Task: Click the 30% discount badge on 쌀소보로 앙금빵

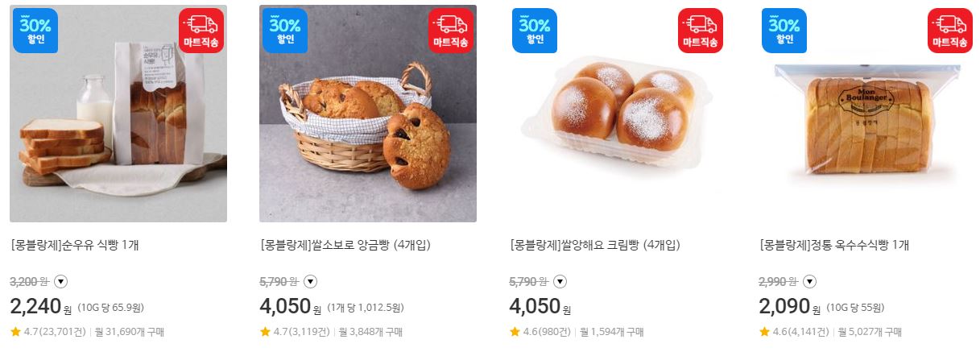Action: tap(285, 30)
